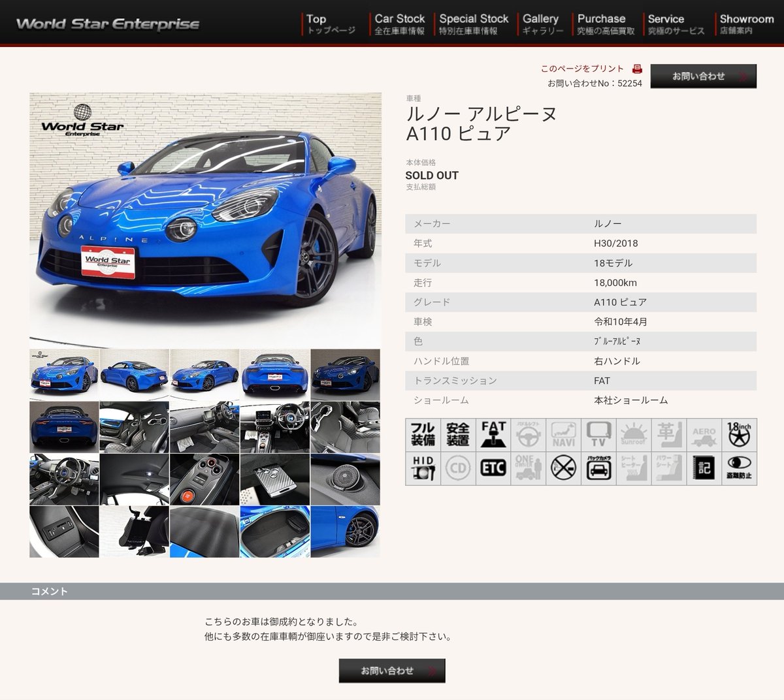Select the dash cam thumbnail
Viewport: 784px width, 700px height.
tap(135, 532)
